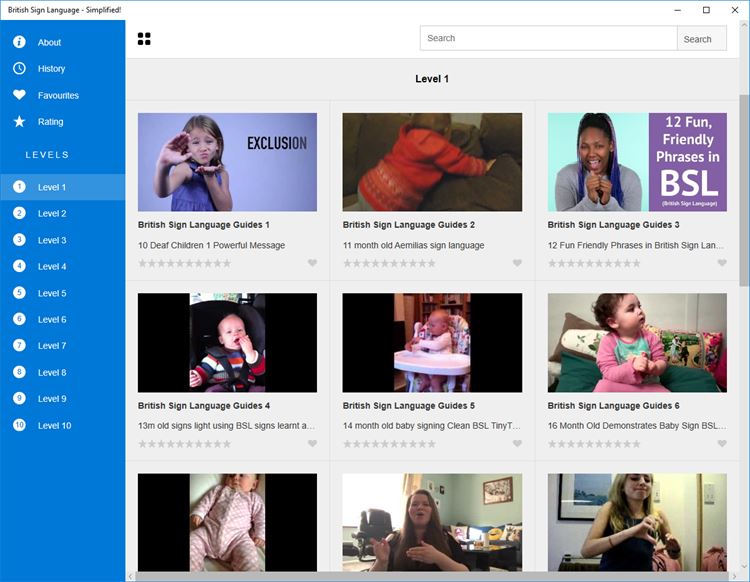Screen dimensions: 750x582
Task: Open the Rating star icon in sidebar
Action: (x=19, y=121)
